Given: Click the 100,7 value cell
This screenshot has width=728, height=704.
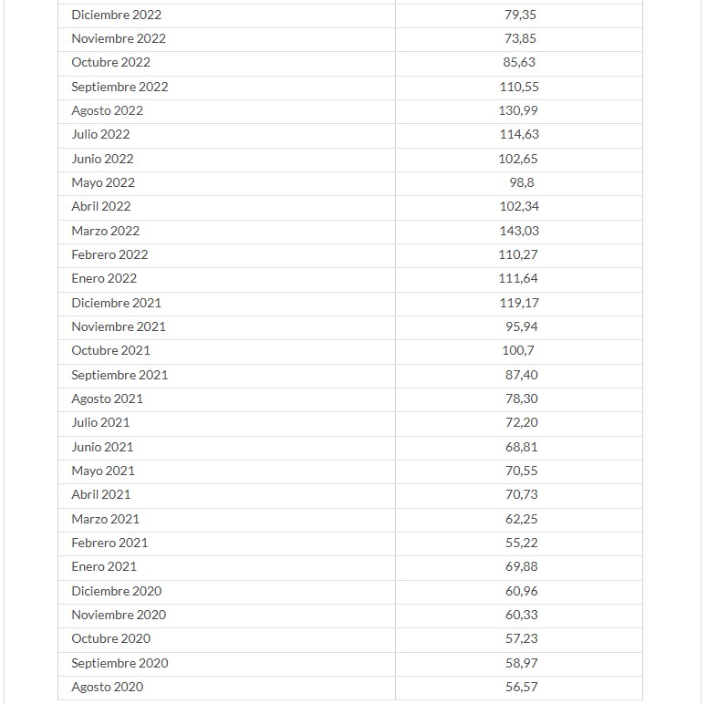Looking at the screenshot, I should pos(519,351).
